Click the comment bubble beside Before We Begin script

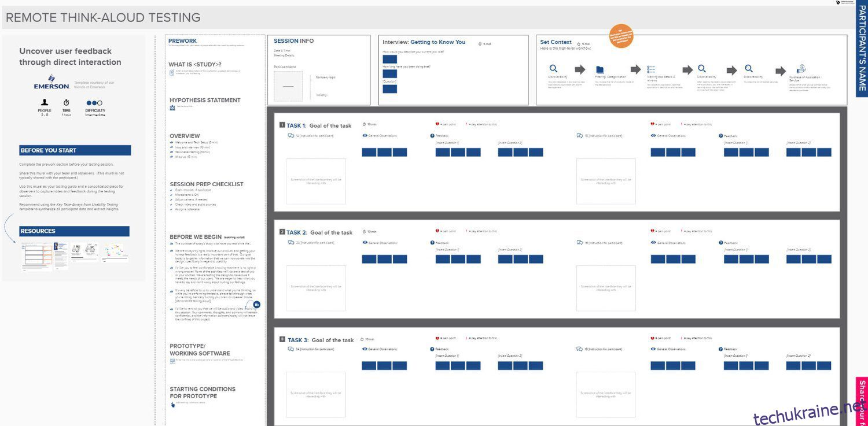click(257, 304)
